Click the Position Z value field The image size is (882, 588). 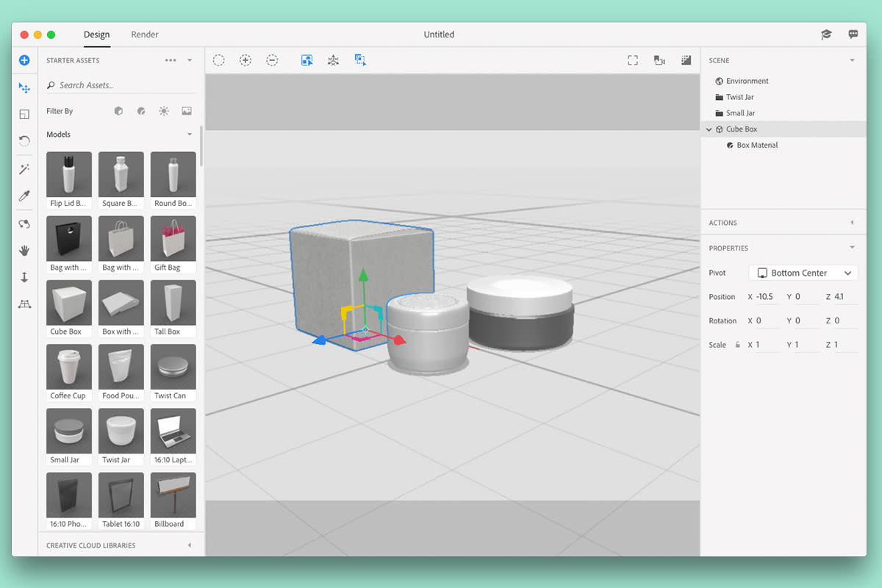(846, 297)
